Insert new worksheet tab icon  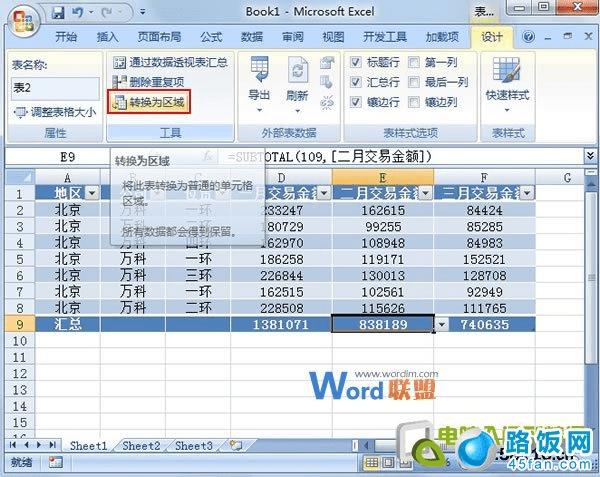236,445
